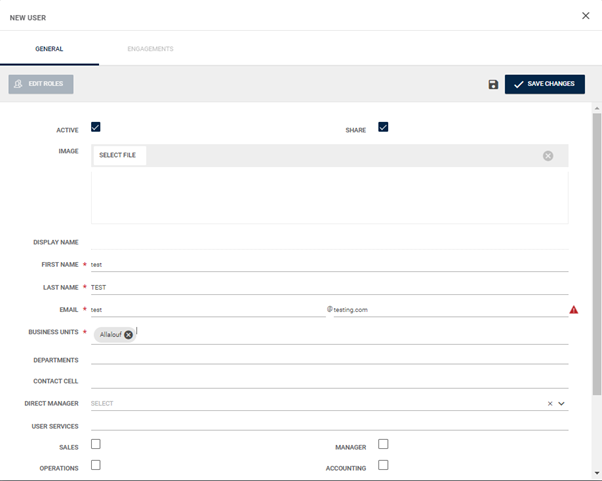Clear the selected image file
The height and width of the screenshot is (481, 602).
[548, 155]
